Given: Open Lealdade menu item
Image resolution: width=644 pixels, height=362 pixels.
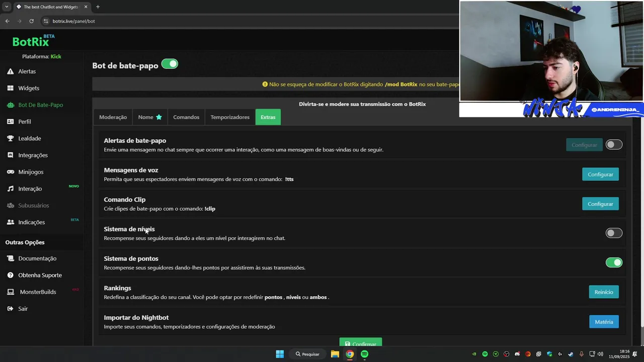Looking at the screenshot, I should point(30,138).
